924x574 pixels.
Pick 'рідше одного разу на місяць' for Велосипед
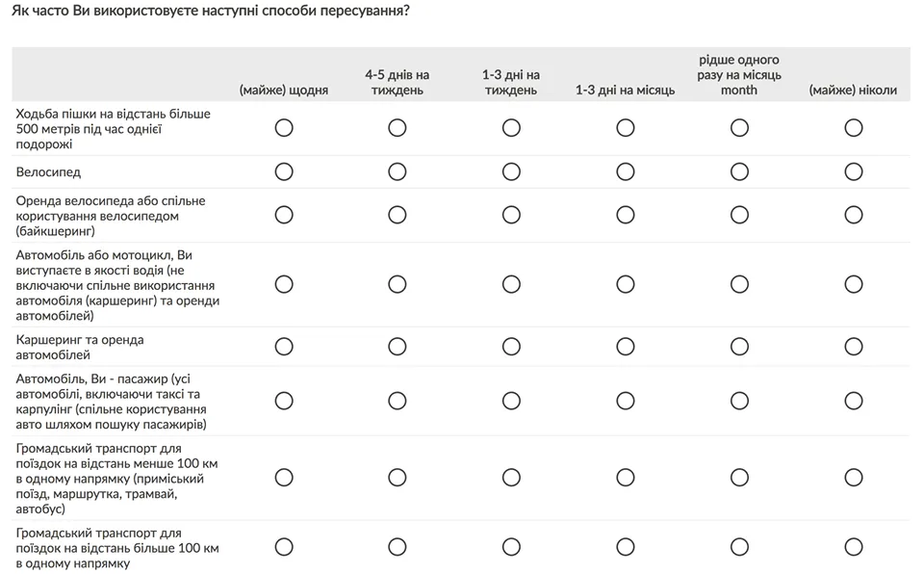739,171
